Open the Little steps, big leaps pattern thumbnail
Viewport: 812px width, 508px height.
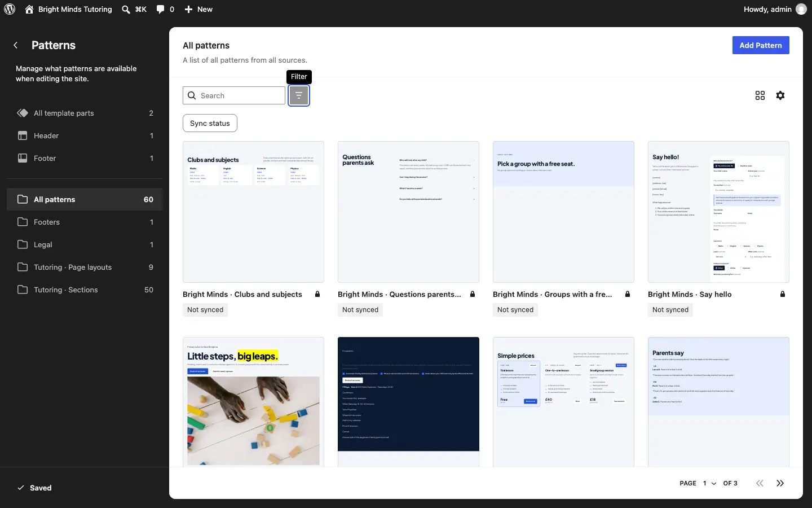253,402
